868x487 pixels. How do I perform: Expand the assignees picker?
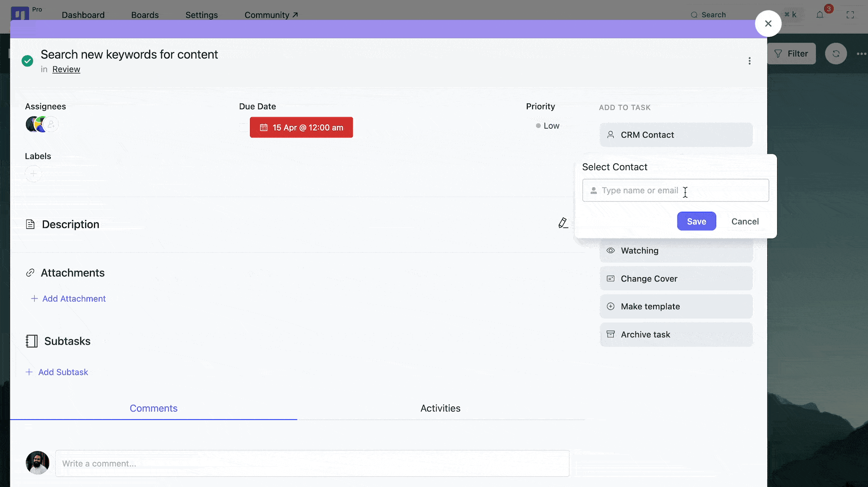tap(52, 124)
